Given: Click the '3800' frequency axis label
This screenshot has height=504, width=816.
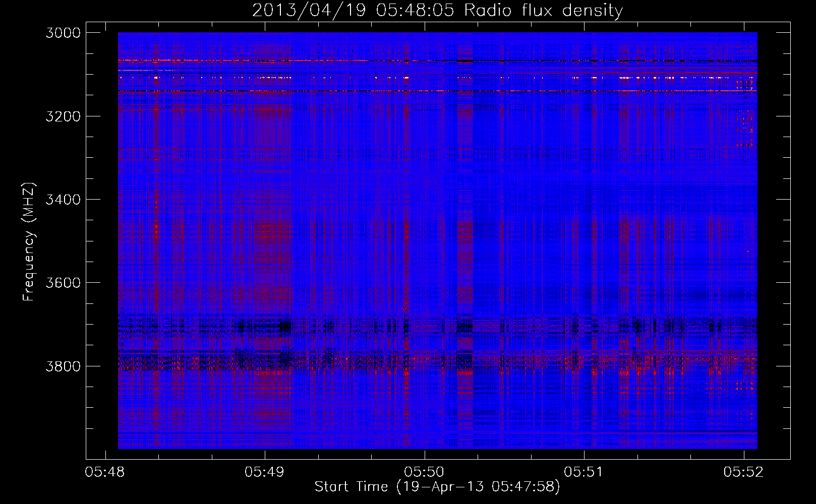Looking at the screenshot, I should coord(63,366).
